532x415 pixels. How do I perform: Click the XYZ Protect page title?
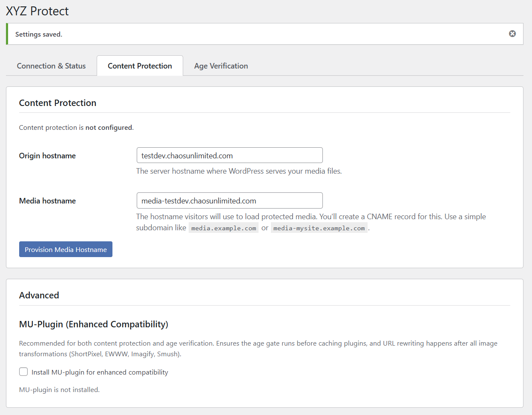(37, 11)
